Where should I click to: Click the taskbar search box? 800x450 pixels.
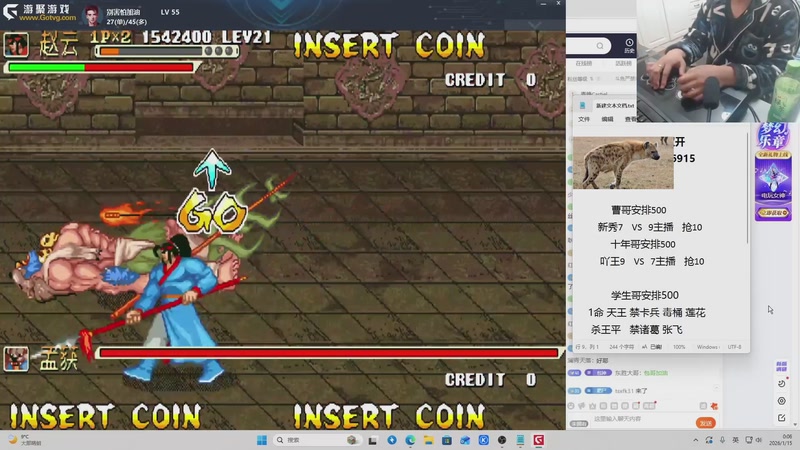317,440
